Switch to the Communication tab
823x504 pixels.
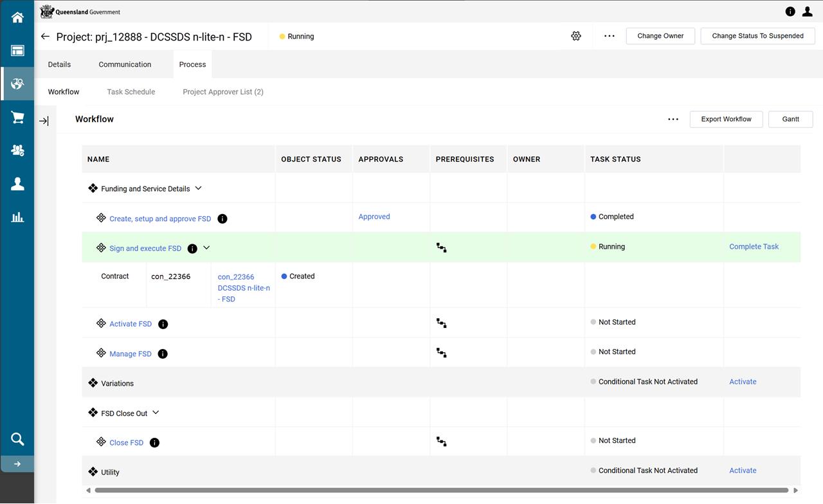125,64
